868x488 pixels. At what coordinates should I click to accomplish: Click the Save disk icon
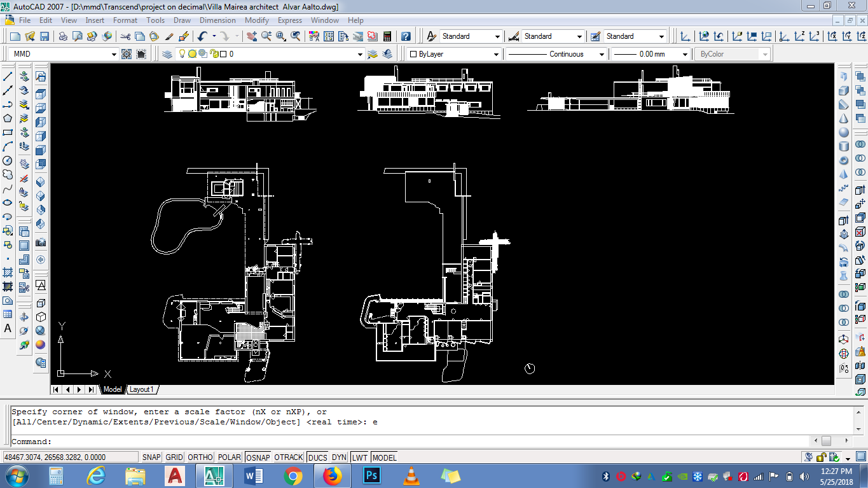point(45,36)
